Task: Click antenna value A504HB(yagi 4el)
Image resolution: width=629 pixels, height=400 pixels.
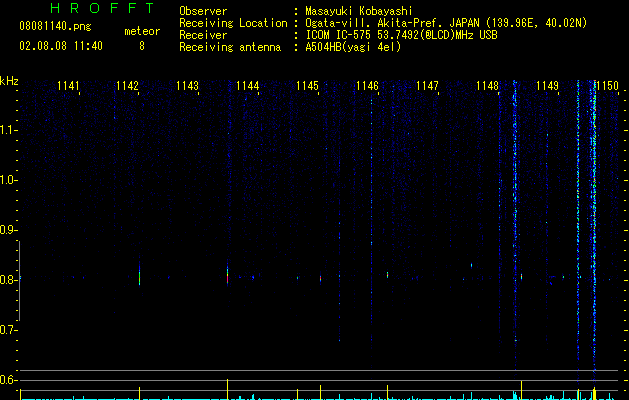Action: (353, 47)
